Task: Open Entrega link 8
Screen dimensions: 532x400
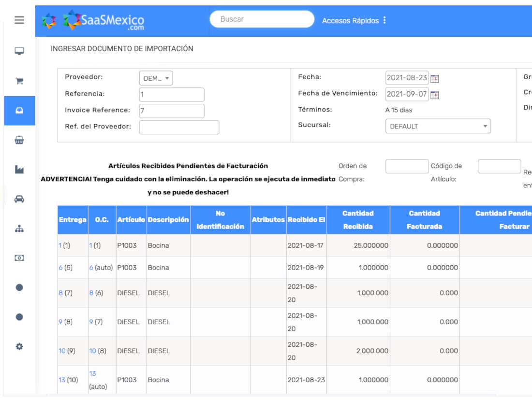Action: 60,293
